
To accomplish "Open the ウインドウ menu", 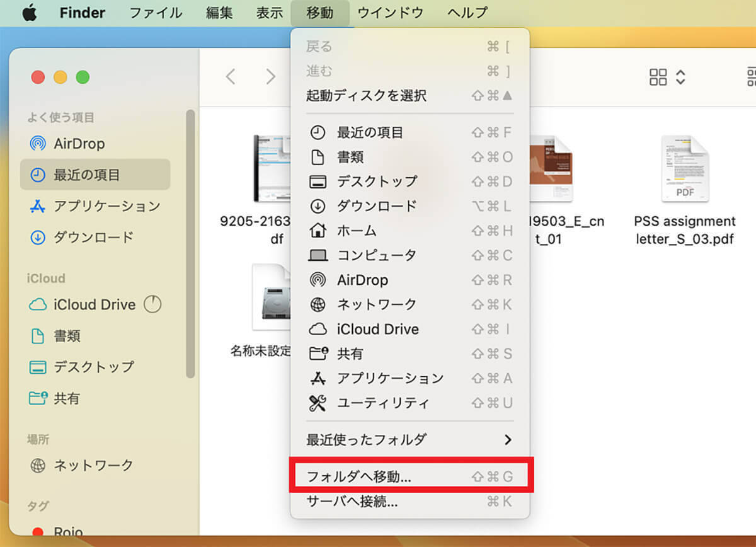I will pos(391,13).
